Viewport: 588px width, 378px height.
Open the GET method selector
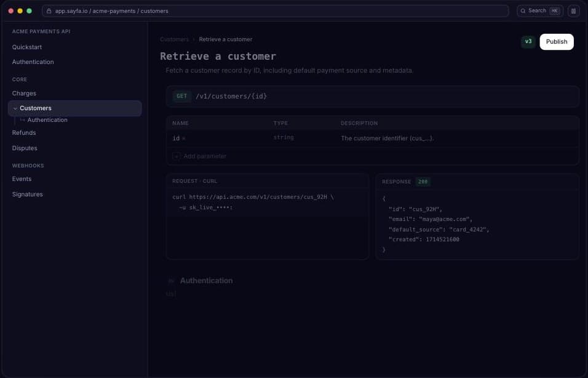[181, 97]
